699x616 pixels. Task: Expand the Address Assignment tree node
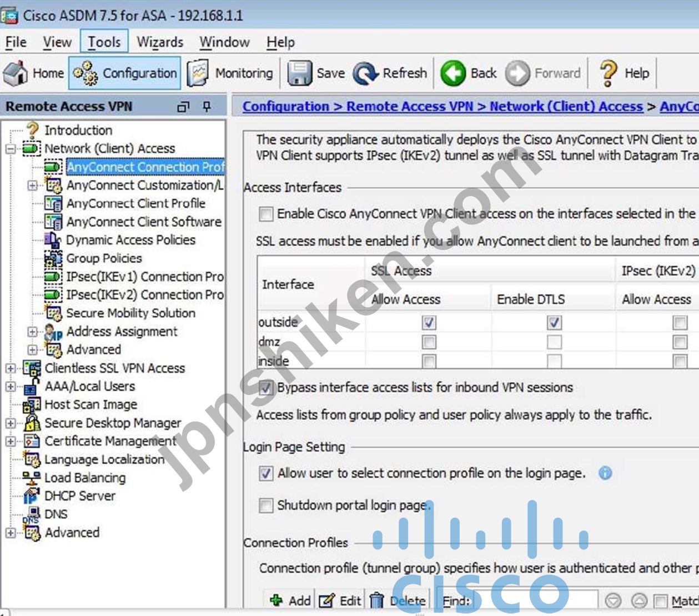tap(33, 332)
